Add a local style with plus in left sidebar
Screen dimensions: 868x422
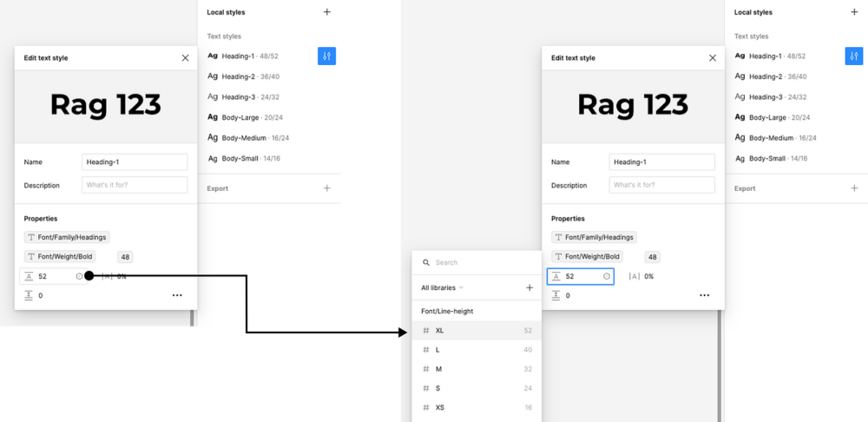point(326,11)
